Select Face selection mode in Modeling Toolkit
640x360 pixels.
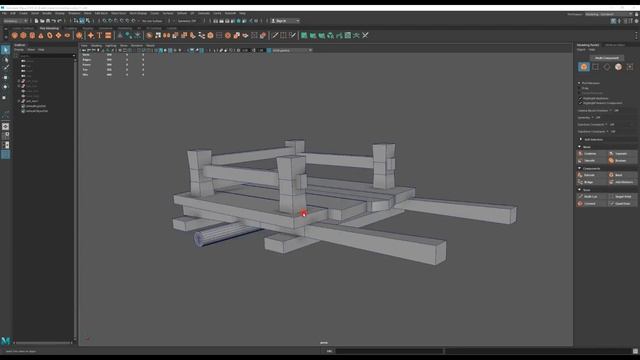618,67
